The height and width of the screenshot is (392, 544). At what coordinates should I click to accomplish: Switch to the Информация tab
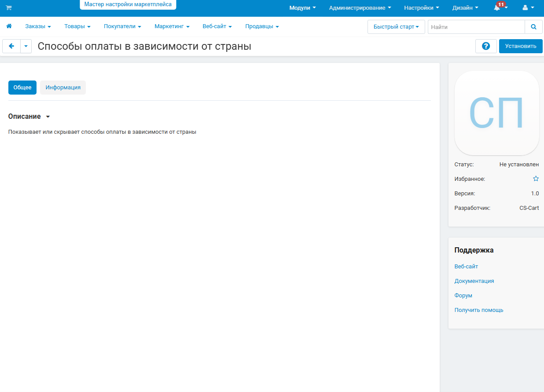tap(63, 88)
